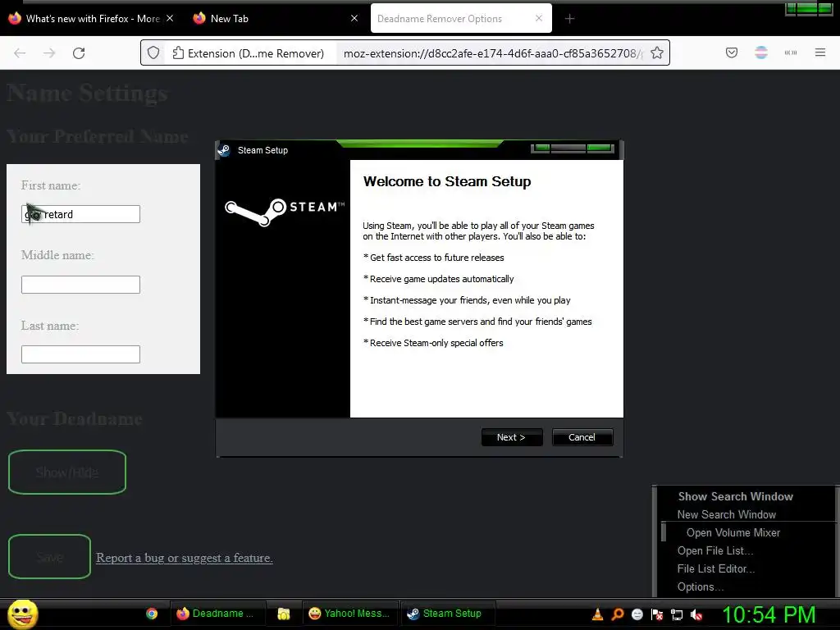Click the Save button
Image resolution: width=840 pixels, height=630 pixels.
pos(50,557)
